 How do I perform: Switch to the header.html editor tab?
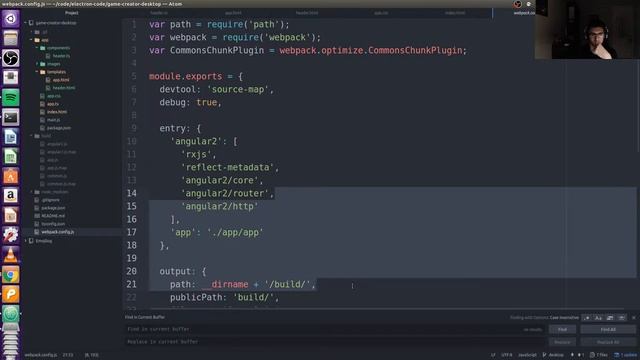[307, 13]
